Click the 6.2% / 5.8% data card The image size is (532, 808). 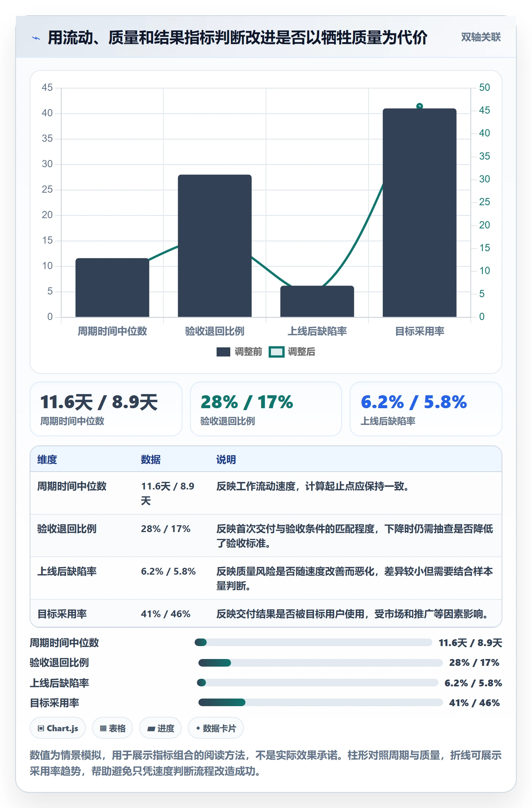[426, 409]
